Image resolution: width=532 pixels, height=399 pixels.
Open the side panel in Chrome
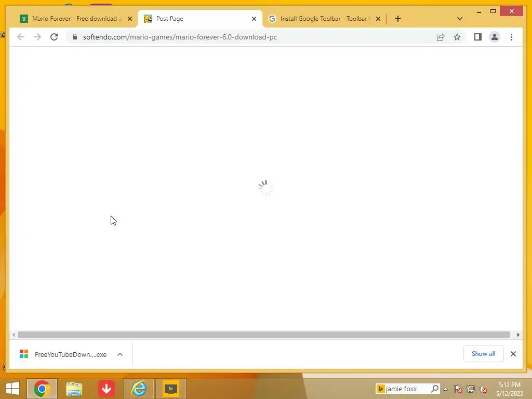pyautogui.click(x=478, y=37)
